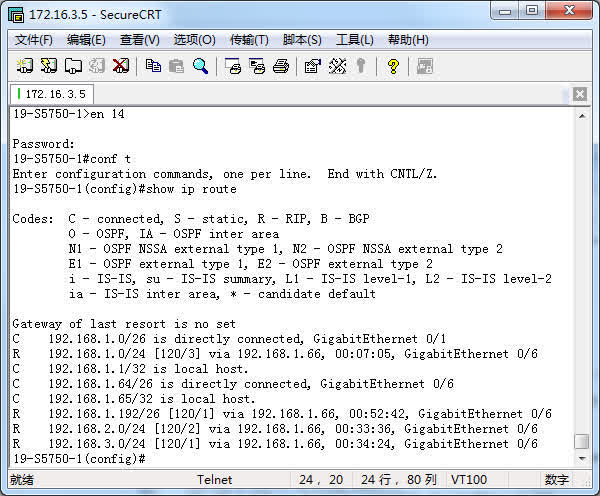Click the Disconnect session icon
The width and height of the screenshot is (600, 496).
click(121, 66)
